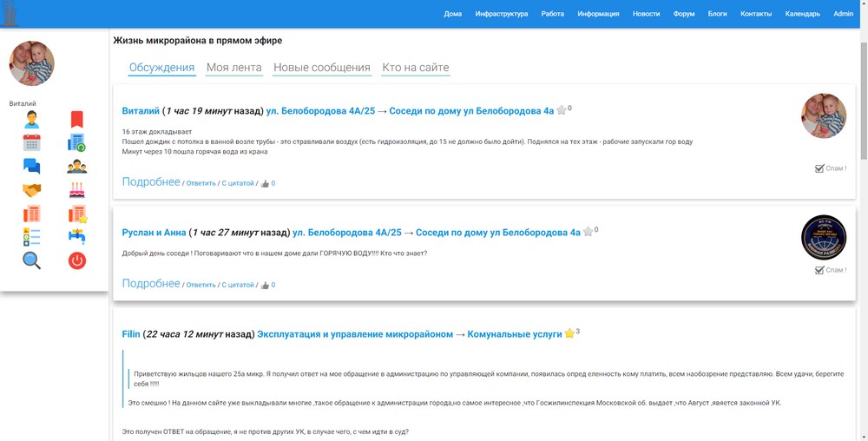Viewport: 868px width, 441px height.
Task: Click the water faucet icon
Action: coord(77,236)
